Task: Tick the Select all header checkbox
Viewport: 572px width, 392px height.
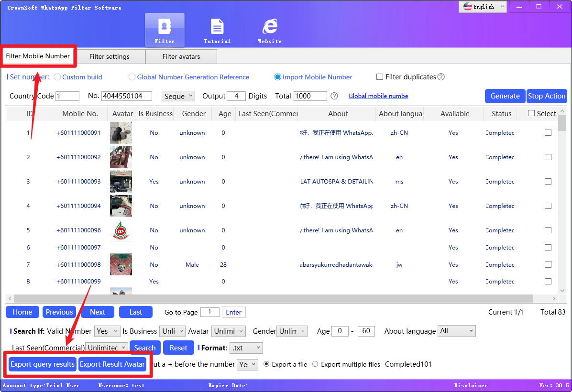Action: pyautogui.click(x=531, y=113)
